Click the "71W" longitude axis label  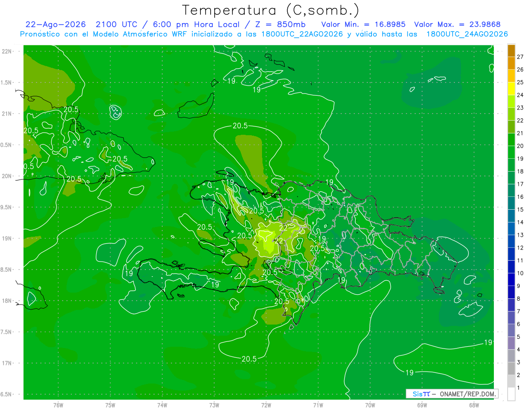pyautogui.click(x=318, y=405)
